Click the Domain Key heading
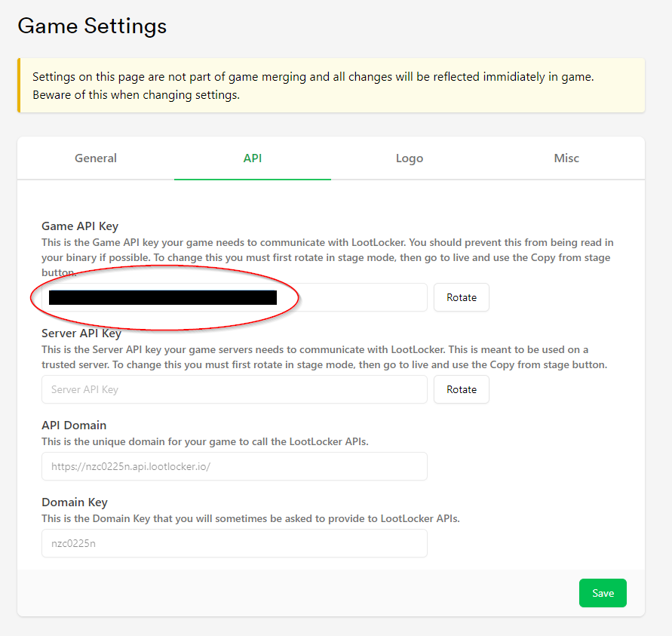The width and height of the screenshot is (672, 636). click(75, 502)
